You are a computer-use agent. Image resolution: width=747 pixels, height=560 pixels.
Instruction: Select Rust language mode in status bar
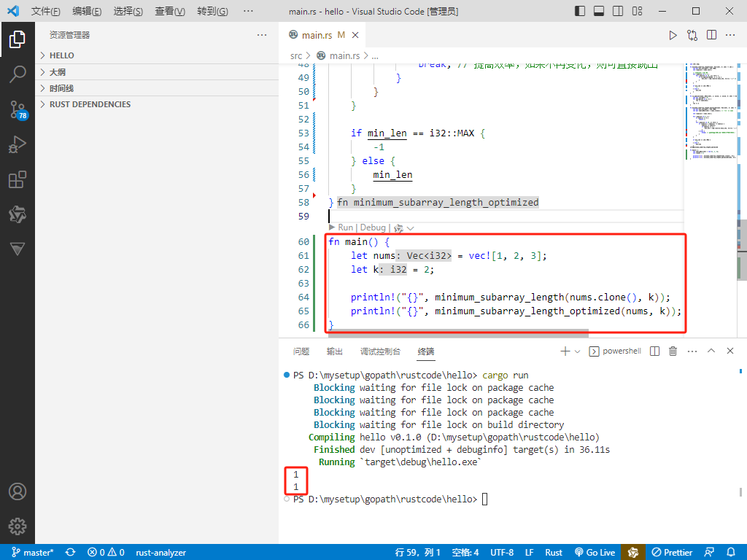coord(554,553)
